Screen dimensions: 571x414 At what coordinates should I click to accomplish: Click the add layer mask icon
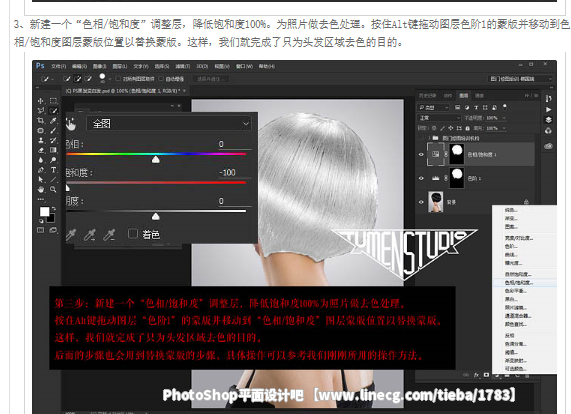(486, 375)
